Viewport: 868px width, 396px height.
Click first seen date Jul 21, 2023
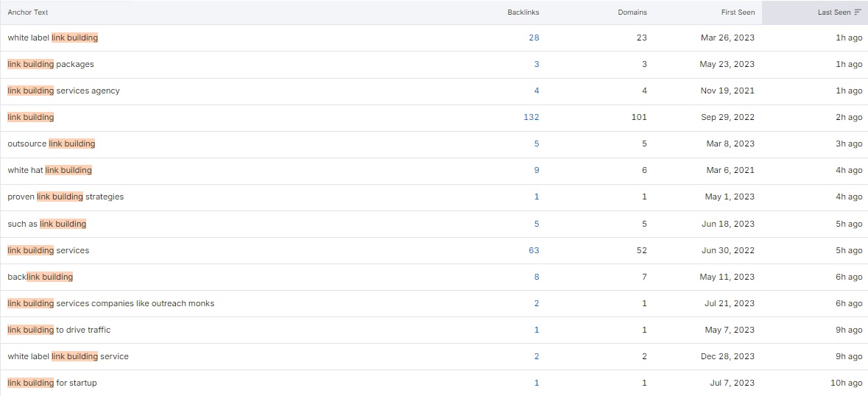tap(730, 304)
